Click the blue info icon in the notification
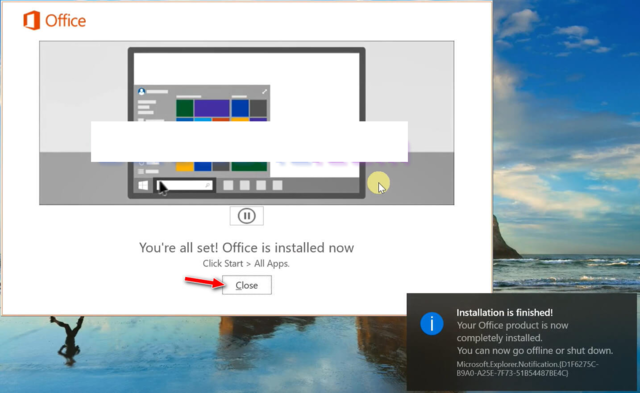This screenshot has width=640, height=393. [432, 324]
